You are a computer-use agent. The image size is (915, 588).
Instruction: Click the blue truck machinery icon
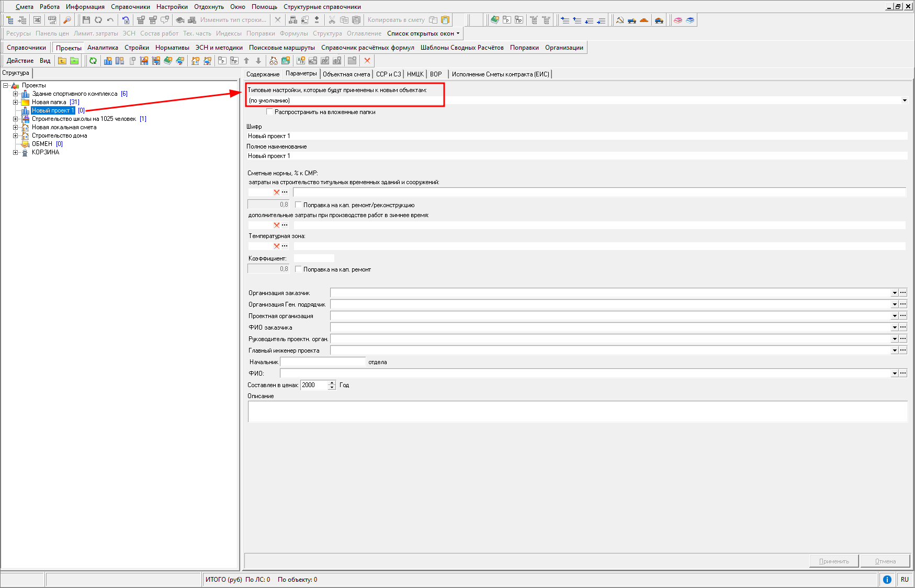[632, 20]
